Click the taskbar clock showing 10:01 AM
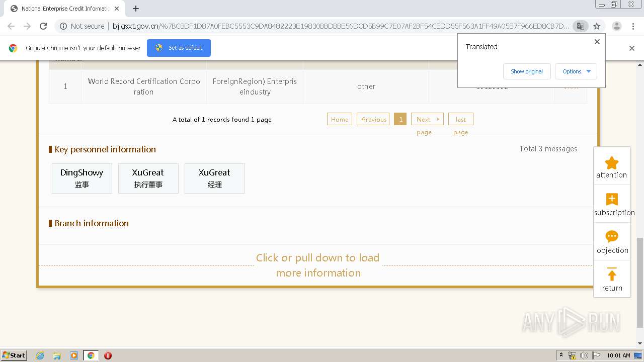The width and height of the screenshot is (644, 362). click(x=618, y=355)
